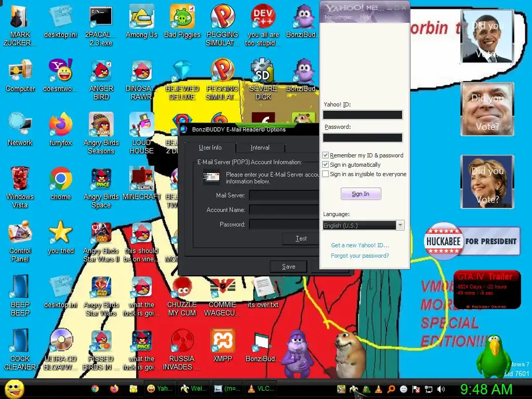Image resolution: width=532 pixels, height=399 pixels.
Task: Focus the Yahoo! ID input field
Action: (x=362, y=115)
